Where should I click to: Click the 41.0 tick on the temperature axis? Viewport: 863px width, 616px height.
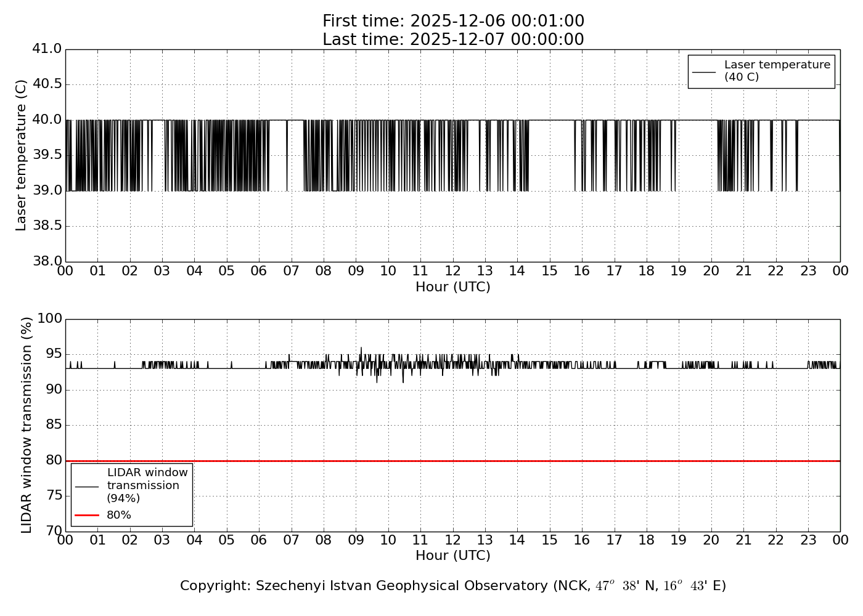pyautogui.click(x=47, y=49)
